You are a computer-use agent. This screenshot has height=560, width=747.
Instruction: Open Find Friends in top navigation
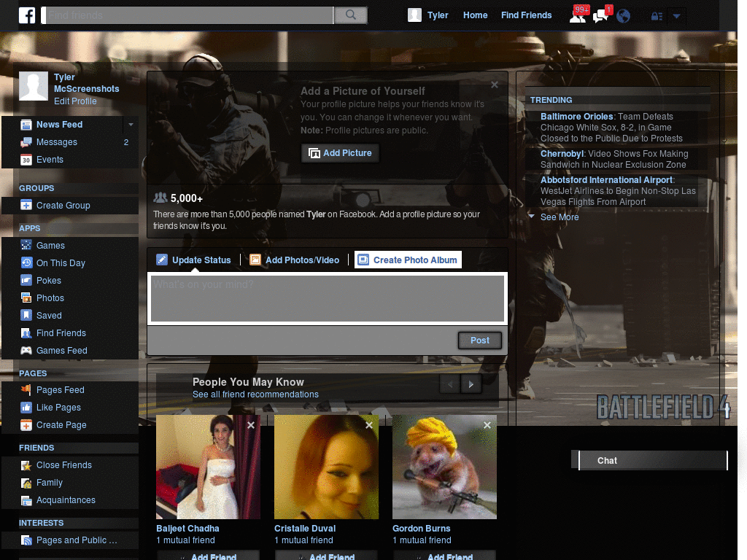tap(526, 15)
